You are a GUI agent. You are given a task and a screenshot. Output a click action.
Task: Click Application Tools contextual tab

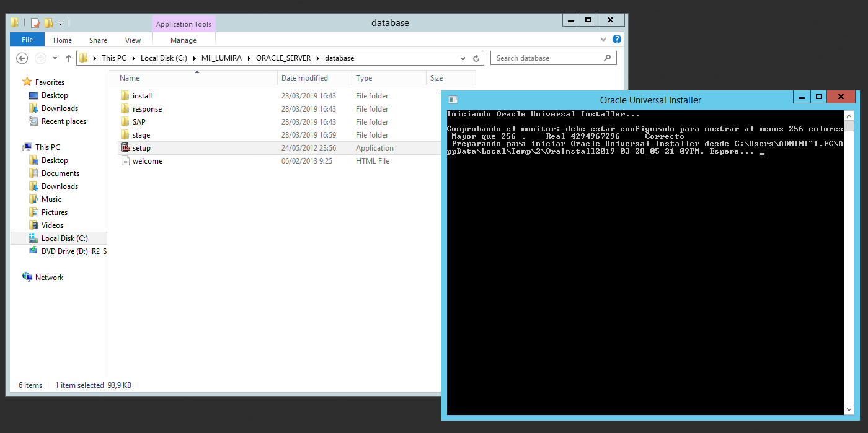click(184, 24)
